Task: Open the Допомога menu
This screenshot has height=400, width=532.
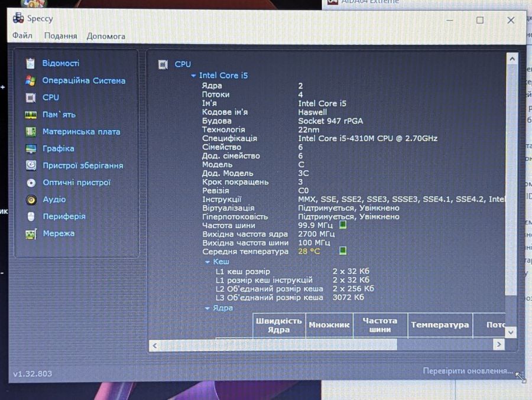Action: (x=106, y=36)
